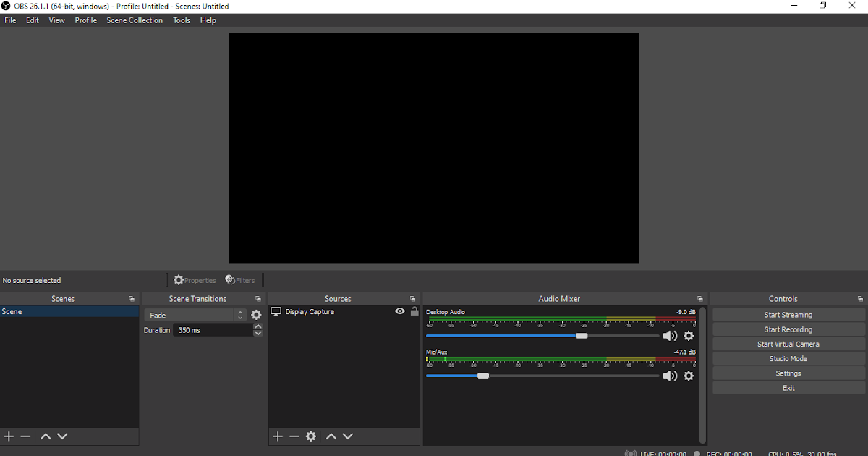This screenshot has height=456, width=868.
Task: Mute Mic/Aux with the speaker icon
Action: [x=669, y=376]
